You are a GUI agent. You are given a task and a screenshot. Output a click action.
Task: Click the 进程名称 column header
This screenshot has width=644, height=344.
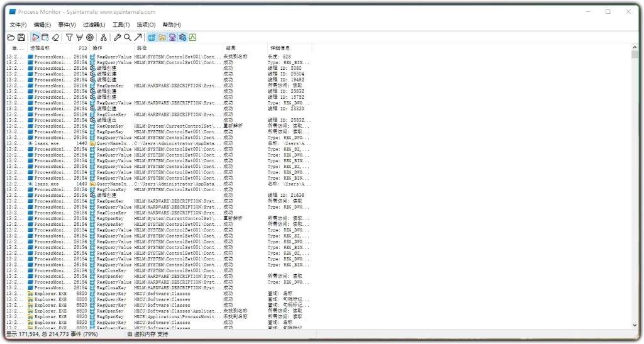coord(50,48)
